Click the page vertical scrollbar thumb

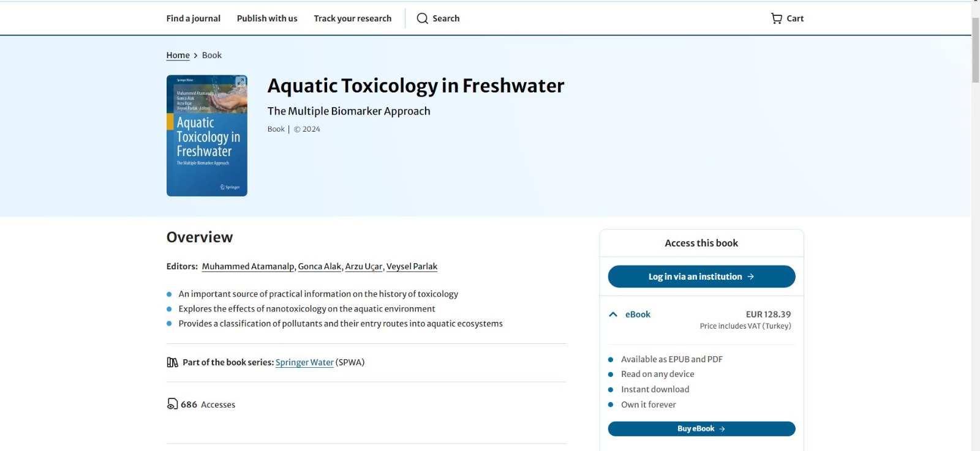(x=975, y=50)
